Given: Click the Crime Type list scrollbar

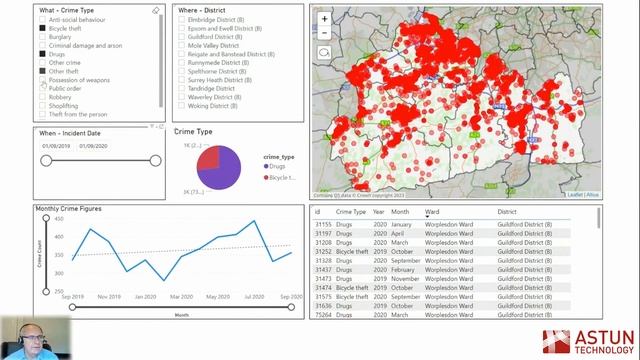Looking at the screenshot, I should 161,60.
